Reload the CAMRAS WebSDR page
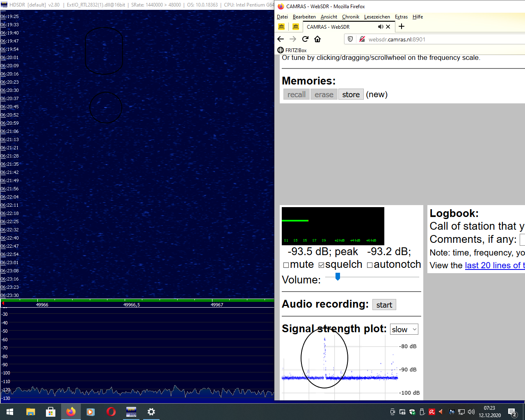Screen dimensions: 525x420 (x=305, y=39)
